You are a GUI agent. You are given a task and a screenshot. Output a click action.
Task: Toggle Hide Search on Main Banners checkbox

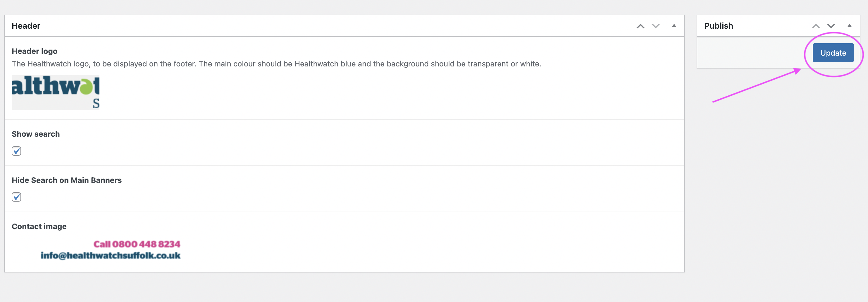(16, 197)
